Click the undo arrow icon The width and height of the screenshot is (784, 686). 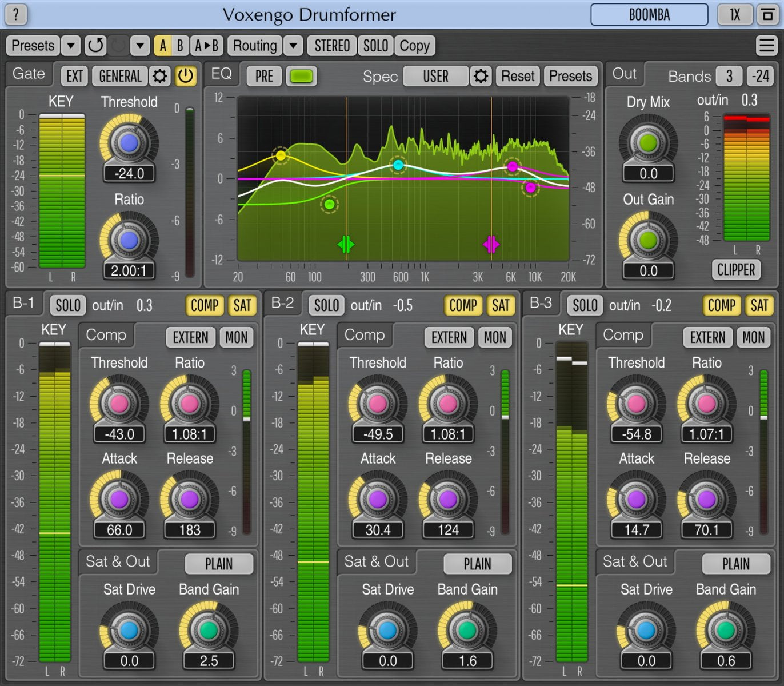coord(95,46)
